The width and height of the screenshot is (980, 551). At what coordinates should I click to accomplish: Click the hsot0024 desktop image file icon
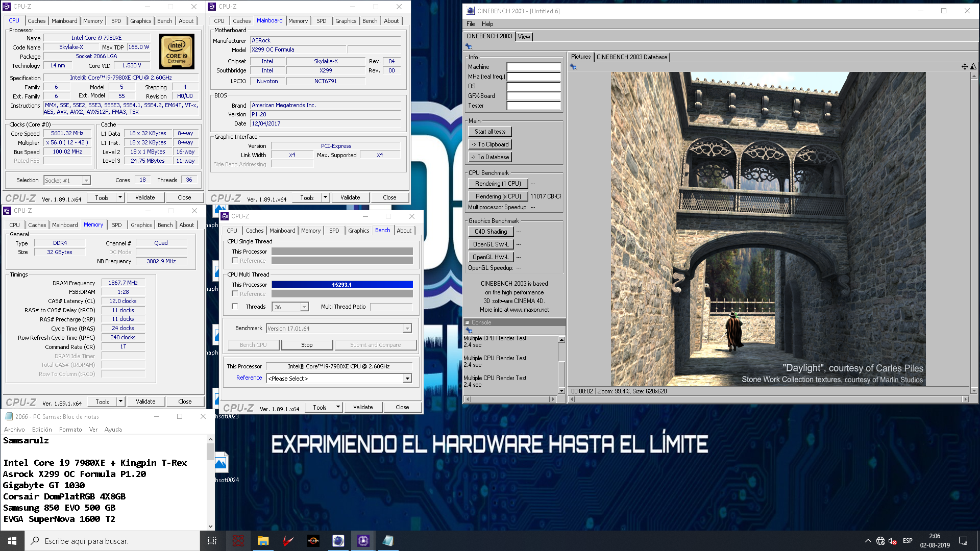pyautogui.click(x=221, y=463)
